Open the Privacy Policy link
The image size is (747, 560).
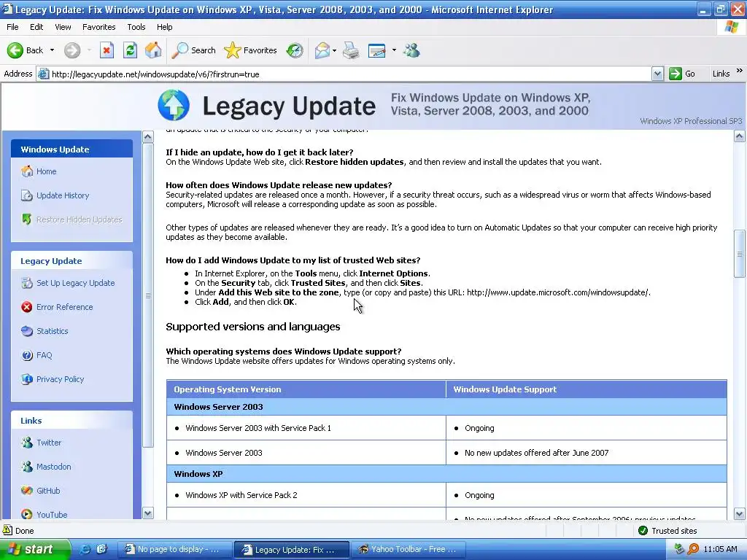(x=60, y=379)
